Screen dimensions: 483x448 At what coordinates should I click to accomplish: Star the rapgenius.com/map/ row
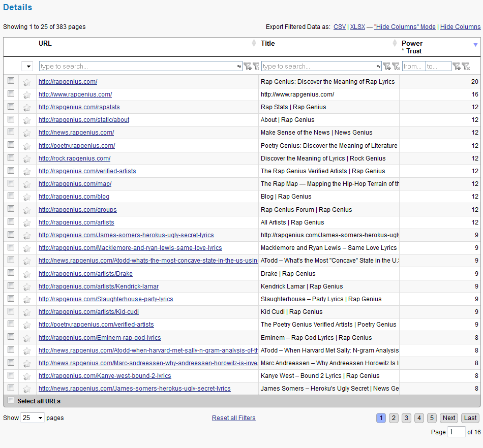point(27,184)
